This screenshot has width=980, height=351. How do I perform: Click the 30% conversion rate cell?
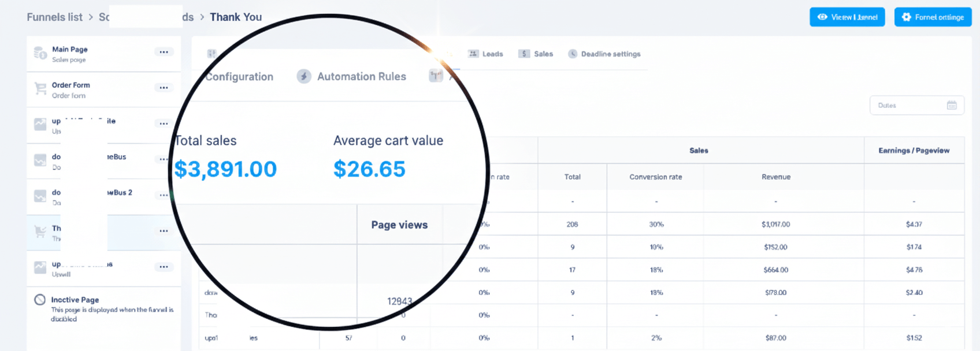pos(656,225)
